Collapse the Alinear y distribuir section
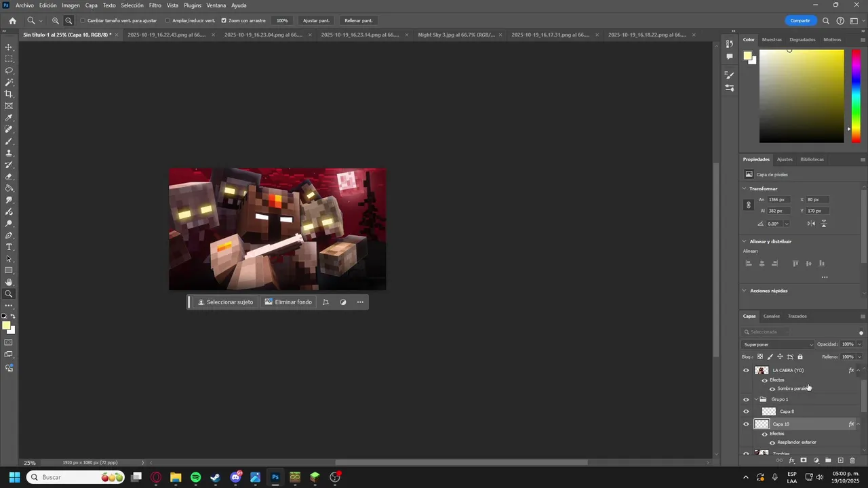Viewport: 868px width, 488px height. tap(745, 241)
